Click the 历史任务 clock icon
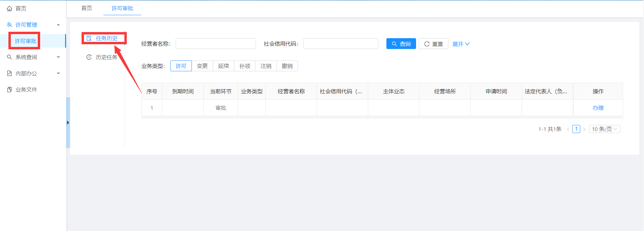 tap(89, 57)
